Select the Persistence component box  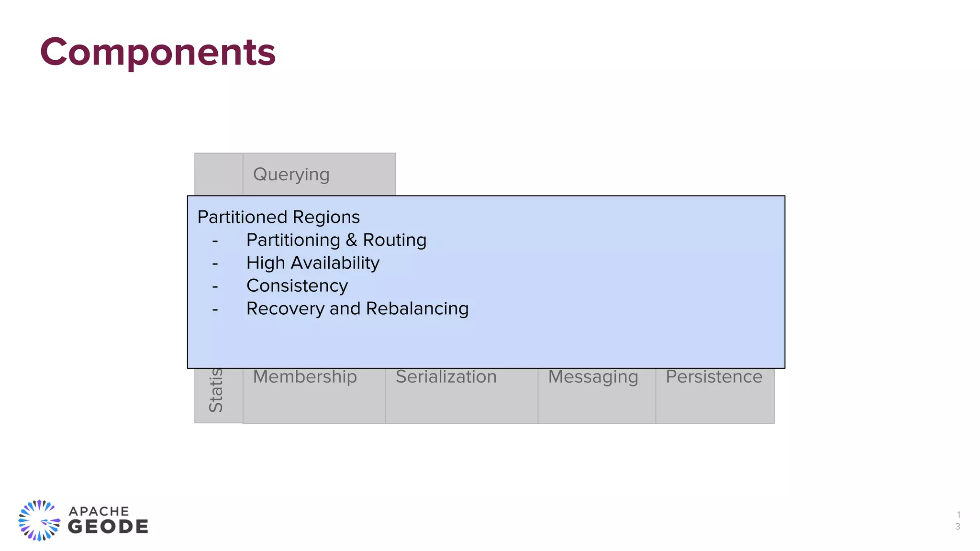(x=715, y=396)
